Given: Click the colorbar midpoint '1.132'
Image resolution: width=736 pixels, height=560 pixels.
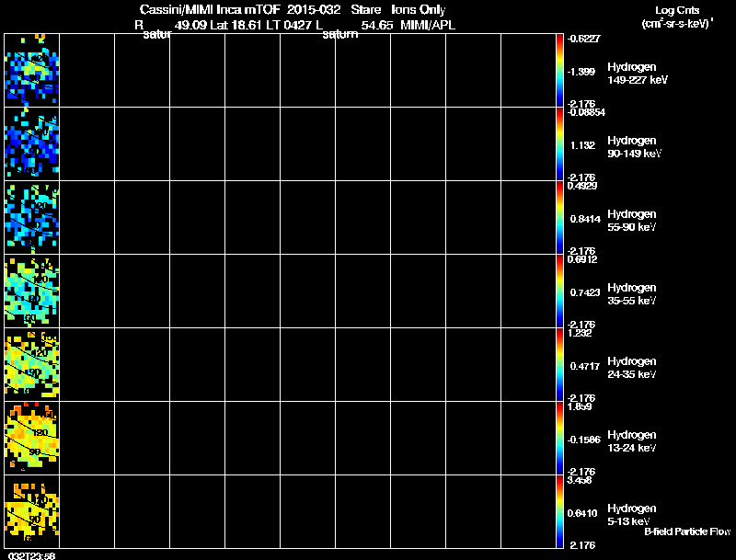Looking at the screenshot, I should point(582,145).
